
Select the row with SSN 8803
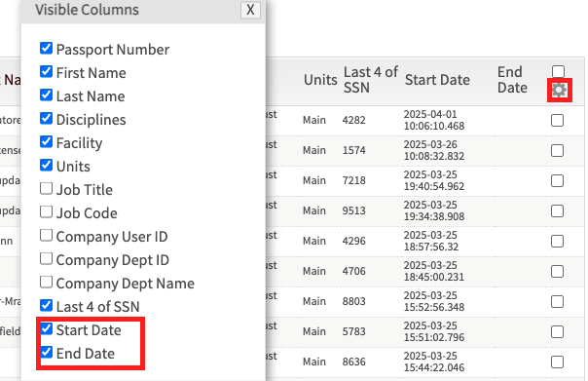click(x=557, y=301)
